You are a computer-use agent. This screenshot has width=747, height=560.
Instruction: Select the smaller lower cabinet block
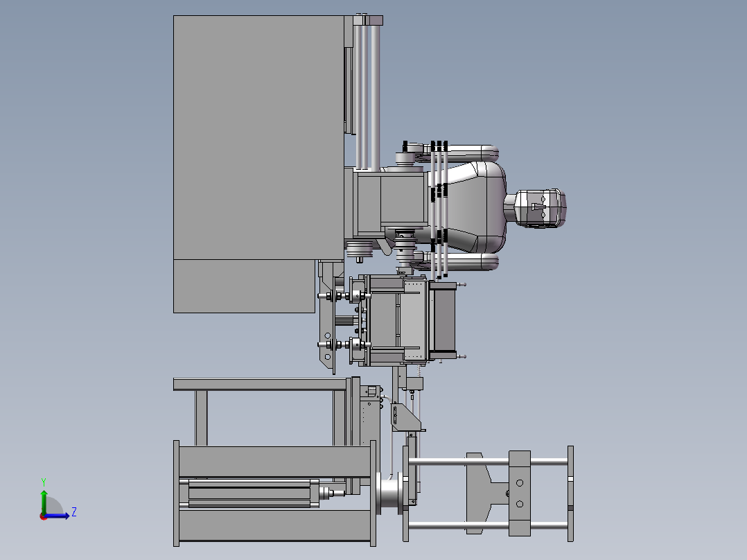pos(244,286)
